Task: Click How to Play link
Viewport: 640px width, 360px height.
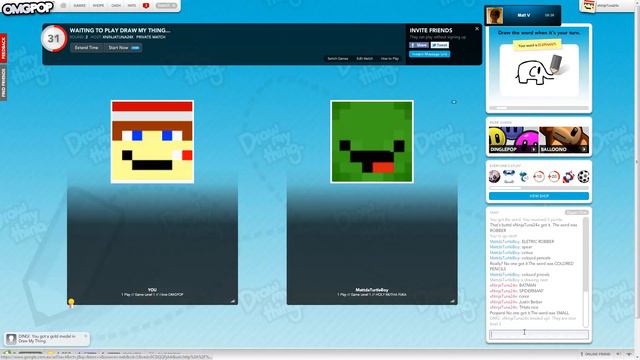Action: tap(390, 59)
